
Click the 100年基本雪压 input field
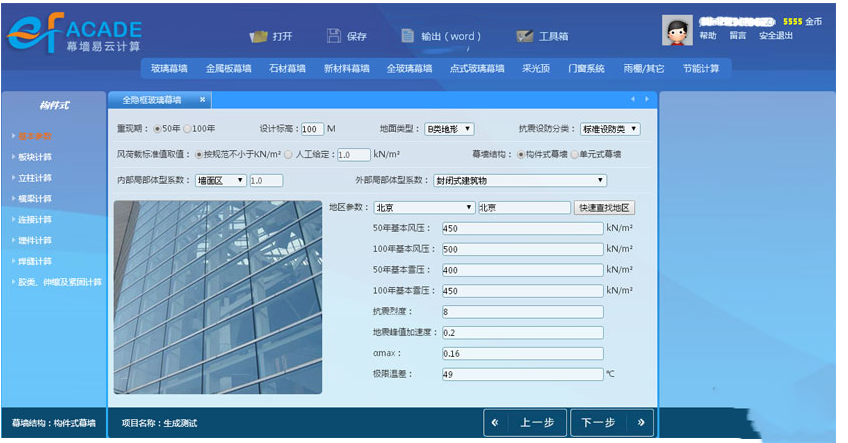[x=522, y=291]
